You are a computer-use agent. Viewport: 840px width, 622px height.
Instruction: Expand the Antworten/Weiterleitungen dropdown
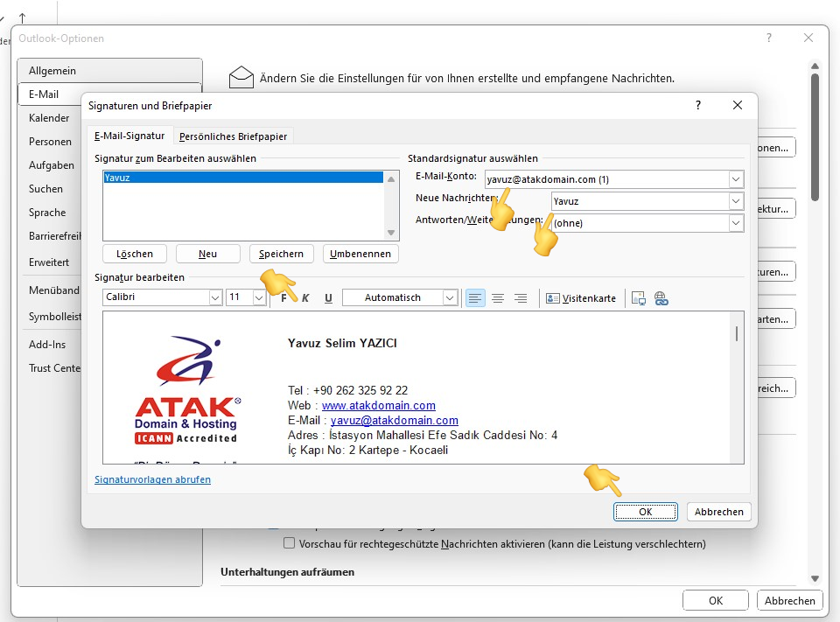(738, 223)
